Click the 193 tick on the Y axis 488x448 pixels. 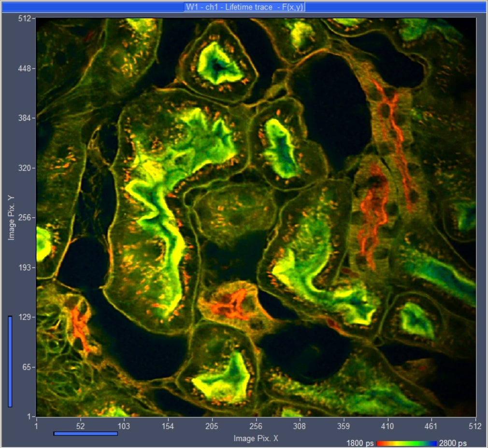pyautogui.click(x=25, y=267)
